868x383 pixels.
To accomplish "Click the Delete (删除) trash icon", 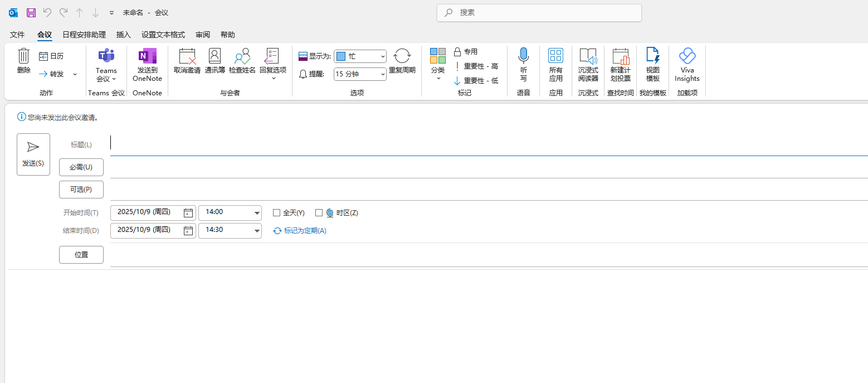I will pyautogui.click(x=23, y=56).
